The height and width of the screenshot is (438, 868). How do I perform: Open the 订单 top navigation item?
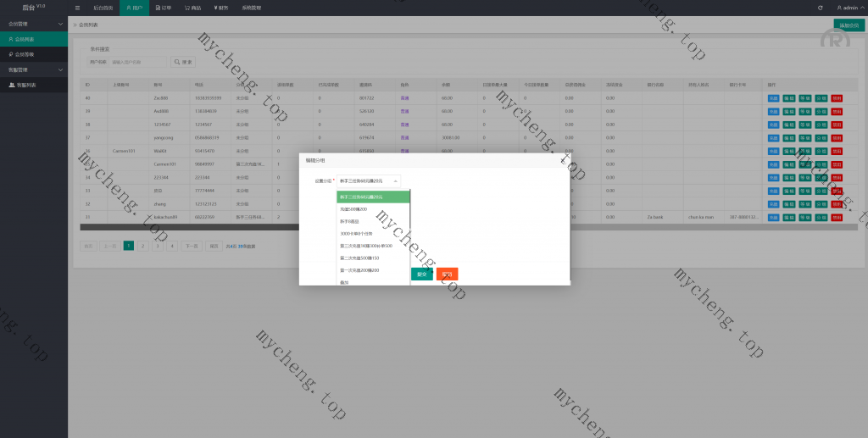[164, 8]
